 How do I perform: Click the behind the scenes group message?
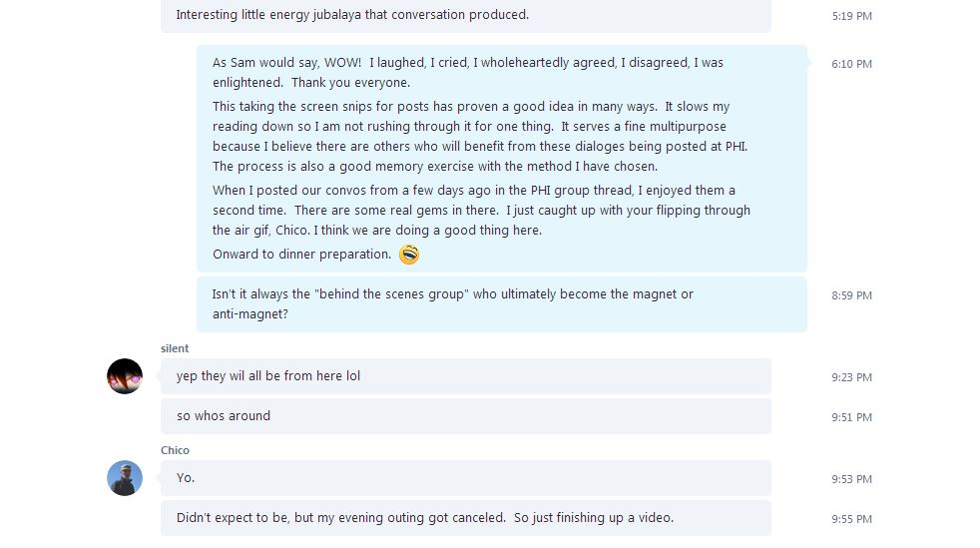[502, 304]
